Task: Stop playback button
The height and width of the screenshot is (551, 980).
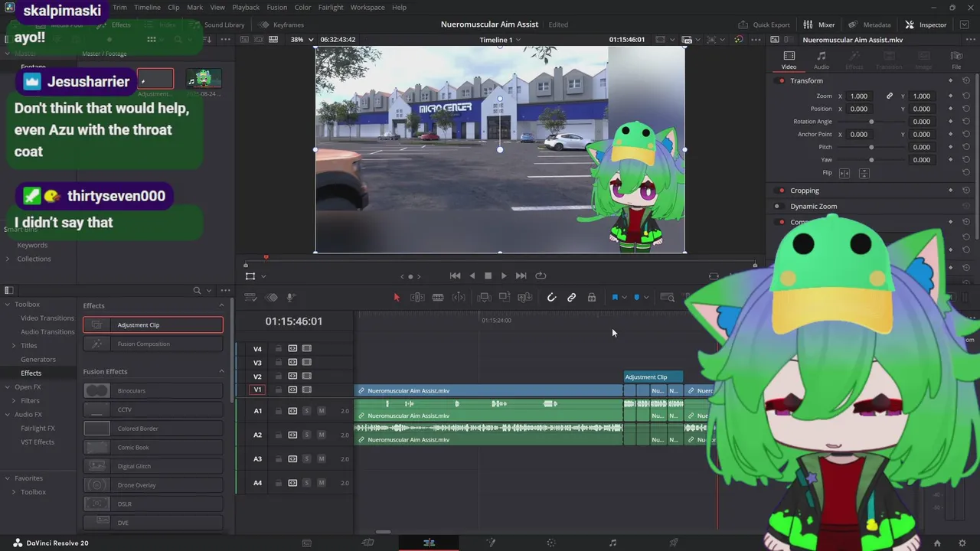Action: [x=488, y=275]
